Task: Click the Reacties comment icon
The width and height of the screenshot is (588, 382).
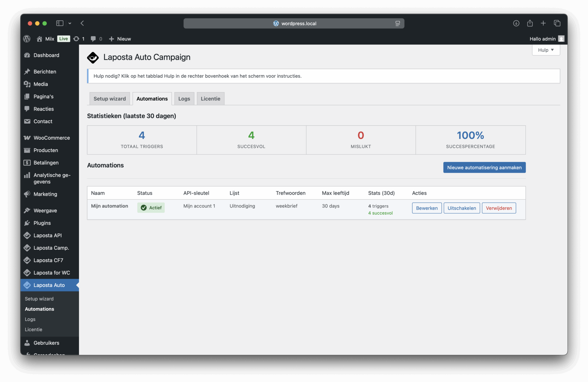Action: point(27,109)
